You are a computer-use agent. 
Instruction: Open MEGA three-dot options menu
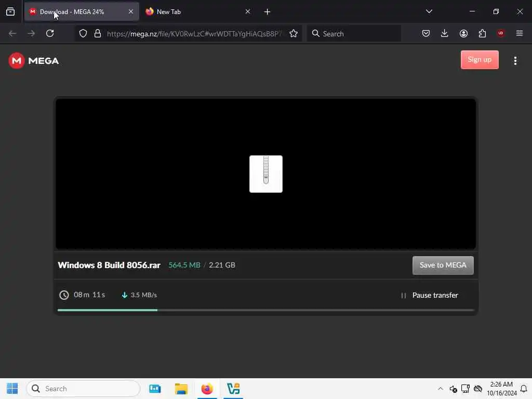tap(515, 61)
